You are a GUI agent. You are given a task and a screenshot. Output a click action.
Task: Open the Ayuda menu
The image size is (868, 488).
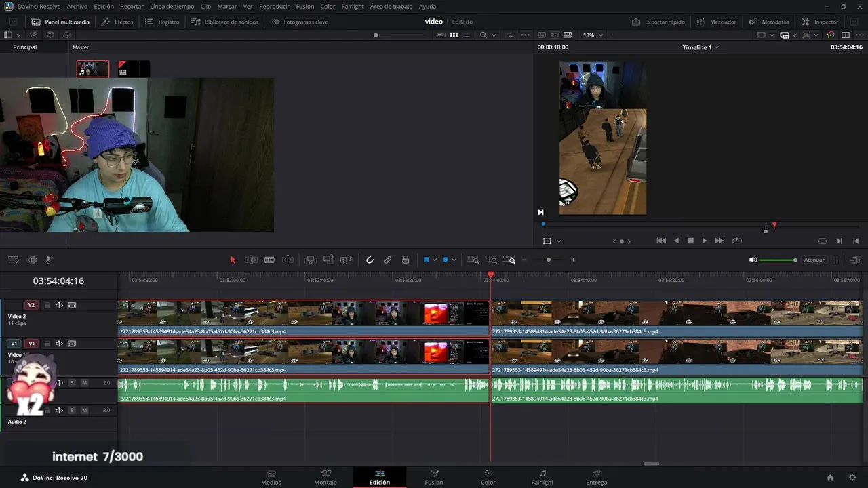[427, 6]
